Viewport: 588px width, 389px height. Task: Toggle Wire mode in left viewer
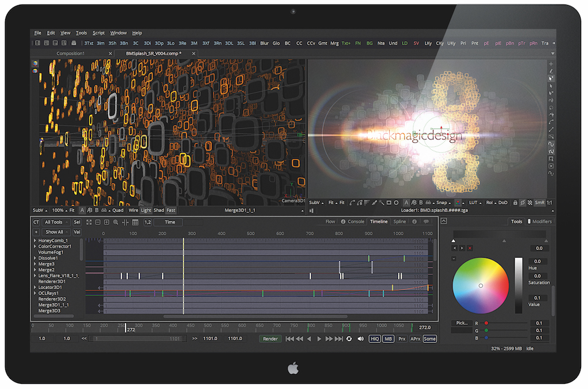(133, 210)
